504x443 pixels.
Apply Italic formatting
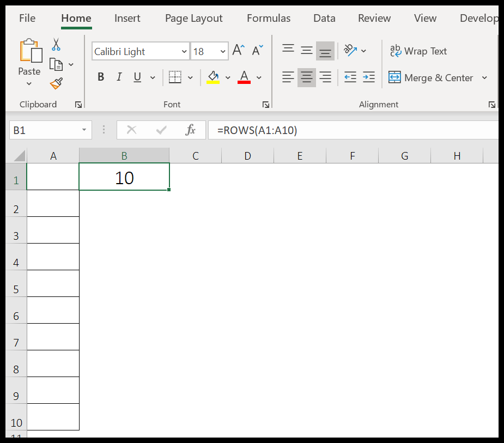(x=119, y=77)
